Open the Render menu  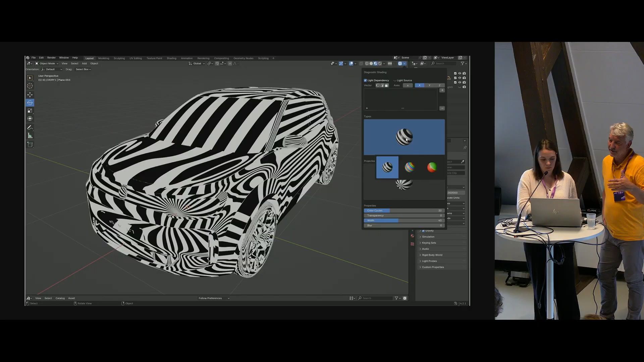click(x=51, y=57)
